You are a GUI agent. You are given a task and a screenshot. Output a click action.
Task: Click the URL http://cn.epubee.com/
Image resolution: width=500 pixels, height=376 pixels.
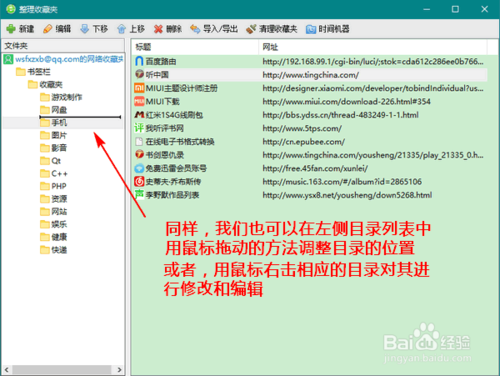304,141
